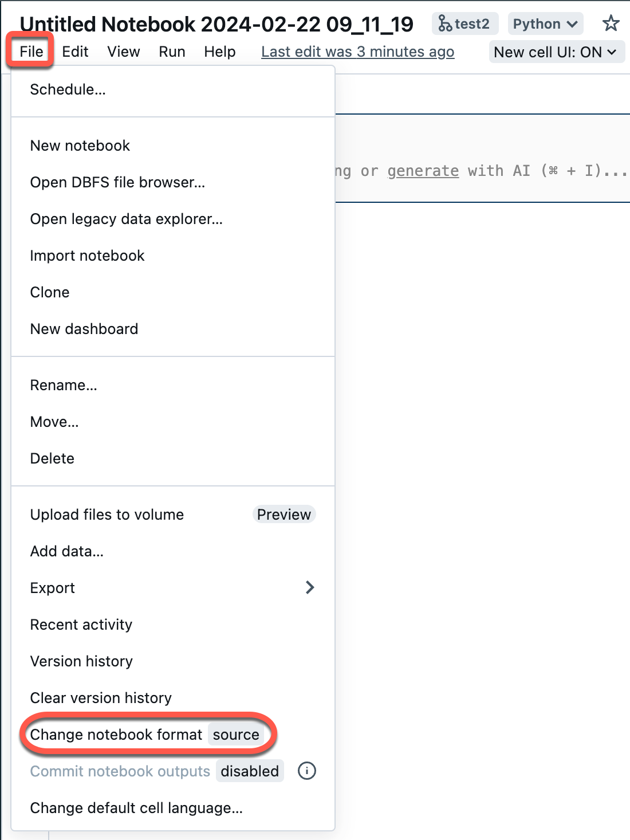Open the Help menu
Image resolution: width=630 pixels, height=840 pixels.
click(220, 52)
